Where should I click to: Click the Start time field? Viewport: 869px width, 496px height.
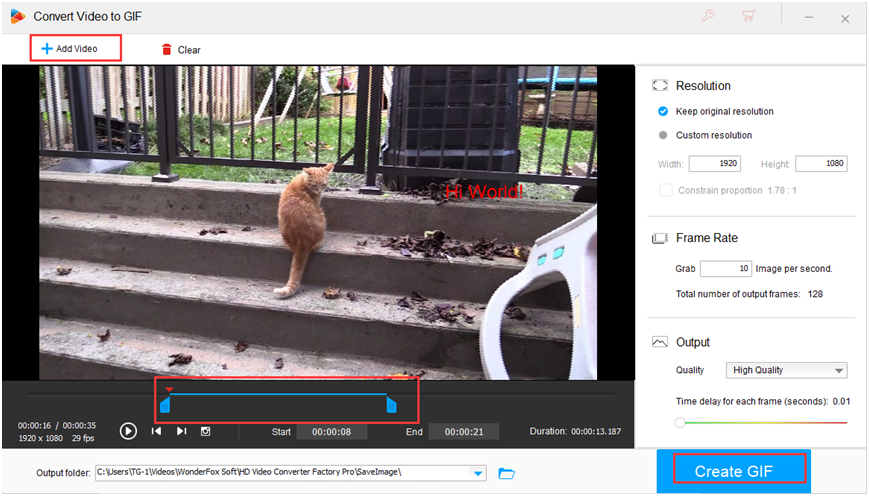[x=333, y=432]
